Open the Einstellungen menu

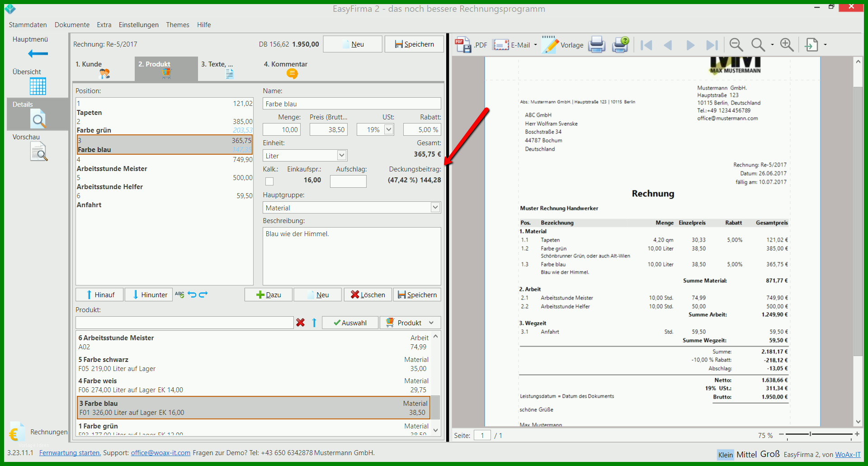(139, 25)
